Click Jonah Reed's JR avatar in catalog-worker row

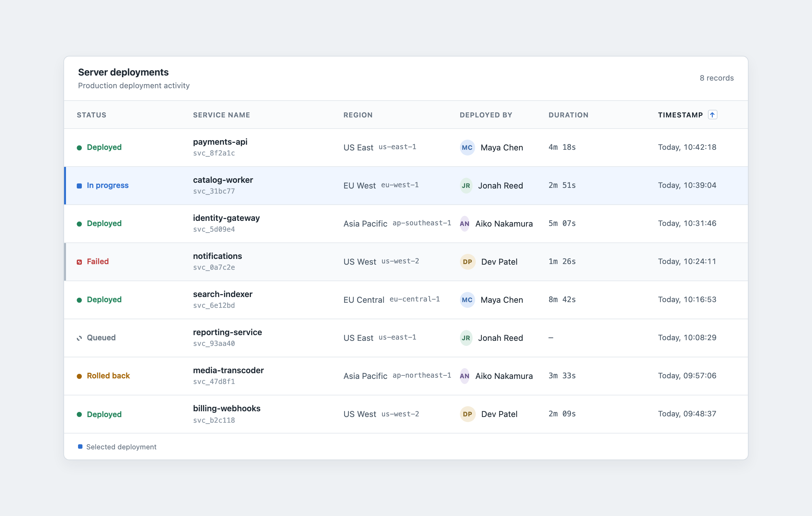click(466, 186)
